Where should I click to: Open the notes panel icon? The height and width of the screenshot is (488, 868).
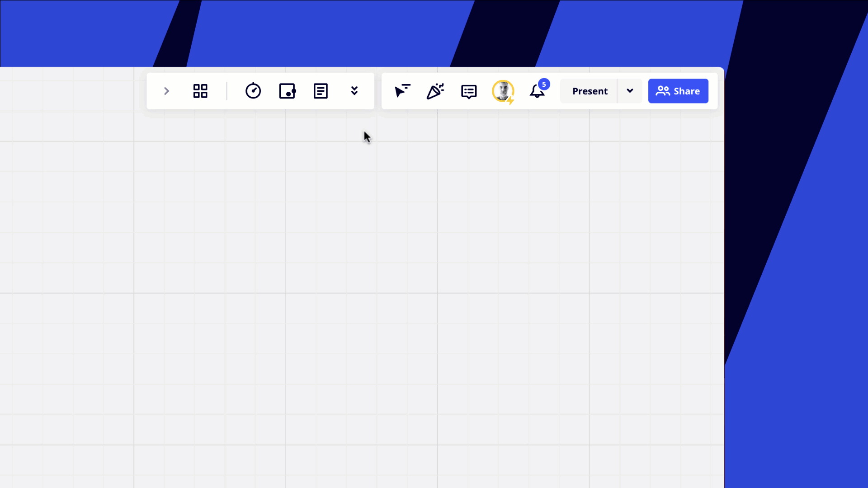(321, 91)
